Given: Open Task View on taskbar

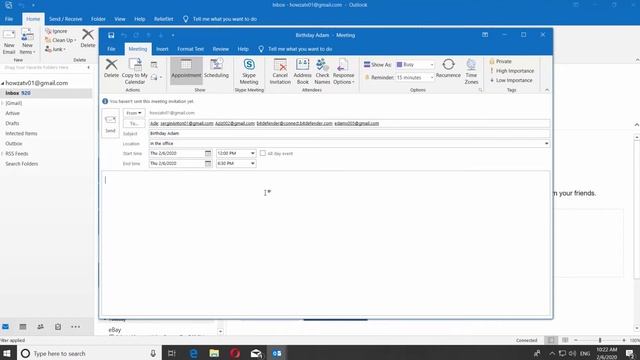Looking at the screenshot, I should tap(172, 353).
